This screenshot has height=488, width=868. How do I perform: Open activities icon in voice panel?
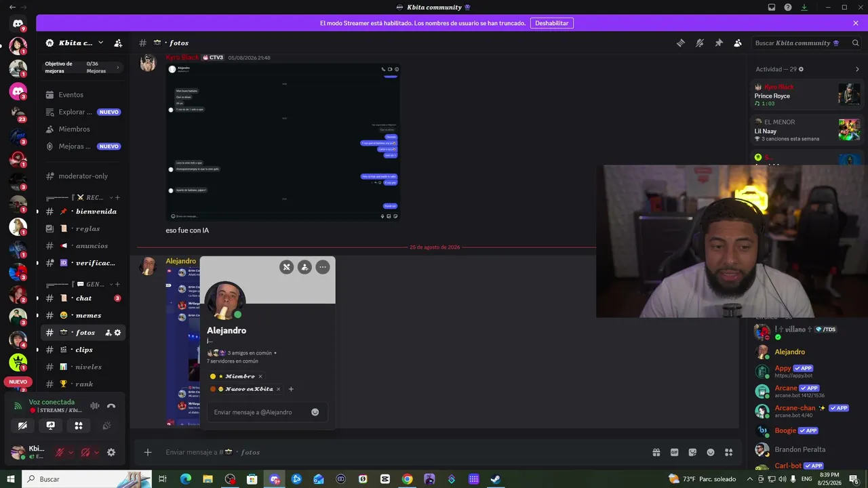pos(79,426)
